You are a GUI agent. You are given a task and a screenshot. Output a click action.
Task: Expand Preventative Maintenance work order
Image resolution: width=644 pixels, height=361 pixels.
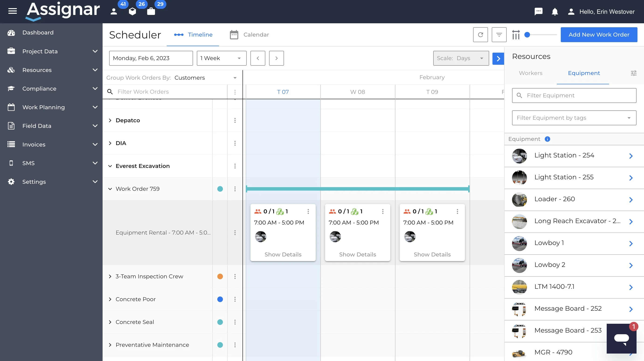coord(110,345)
